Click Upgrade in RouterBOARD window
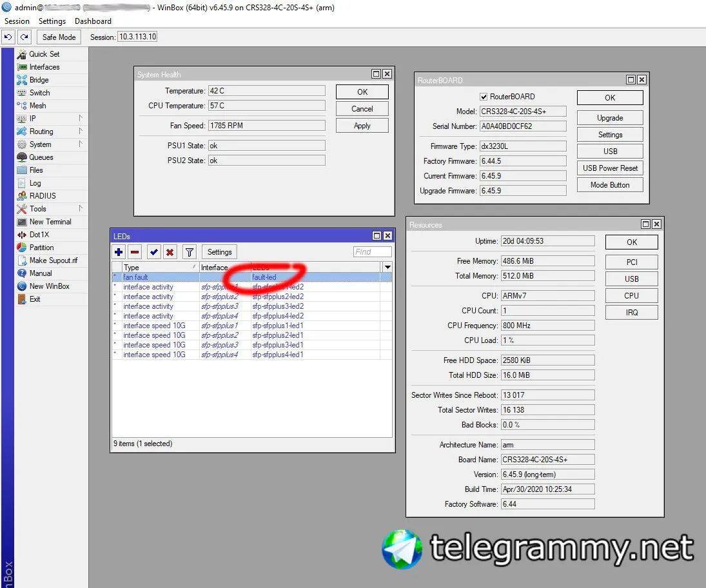Screen dimensions: 706x588 pos(610,118)
